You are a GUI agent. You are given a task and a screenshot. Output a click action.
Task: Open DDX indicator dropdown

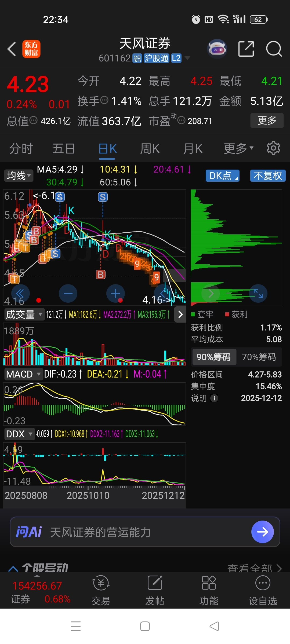19,434
